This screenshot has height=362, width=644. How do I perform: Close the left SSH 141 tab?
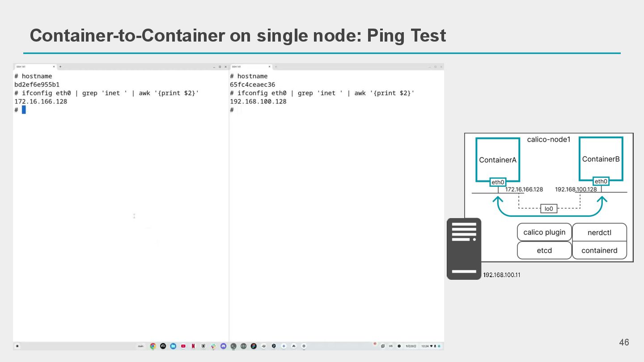click(x=54, y=67)
